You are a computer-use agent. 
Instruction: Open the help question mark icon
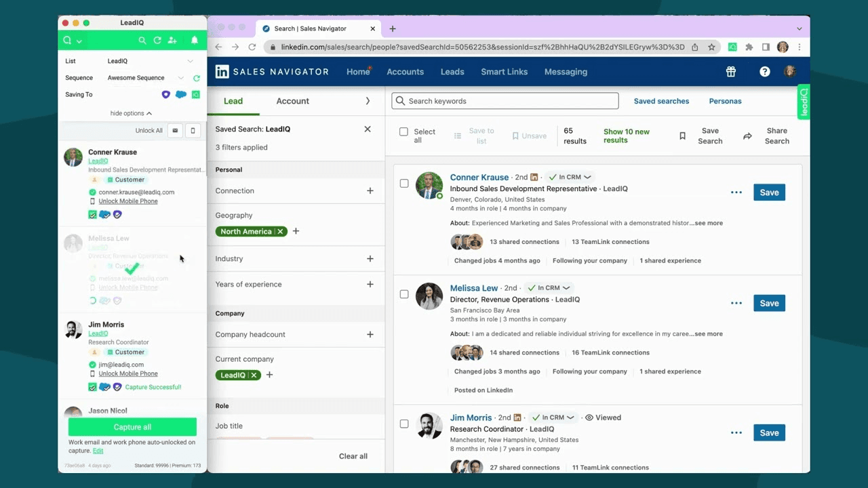point(765,72)
